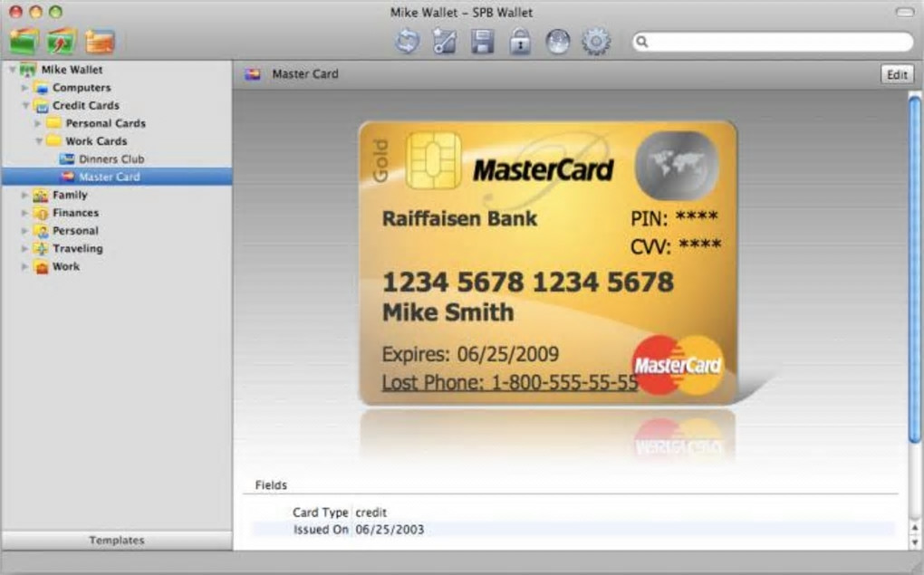The width and height of the screenshot is (924, 575).
Task: Click the scrollbar down arrow
Action: point(915,542)
